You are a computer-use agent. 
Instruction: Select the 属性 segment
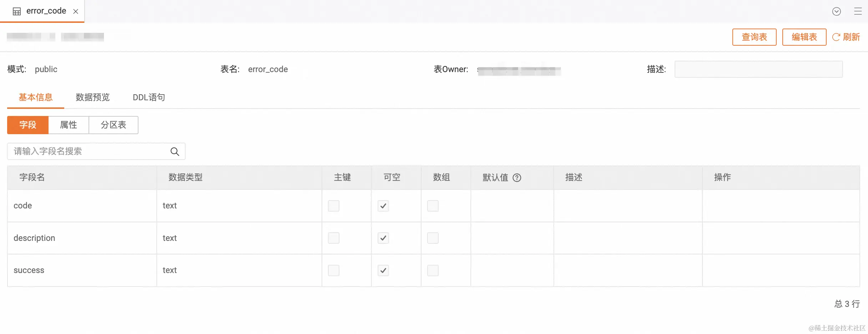coord(69,125)
